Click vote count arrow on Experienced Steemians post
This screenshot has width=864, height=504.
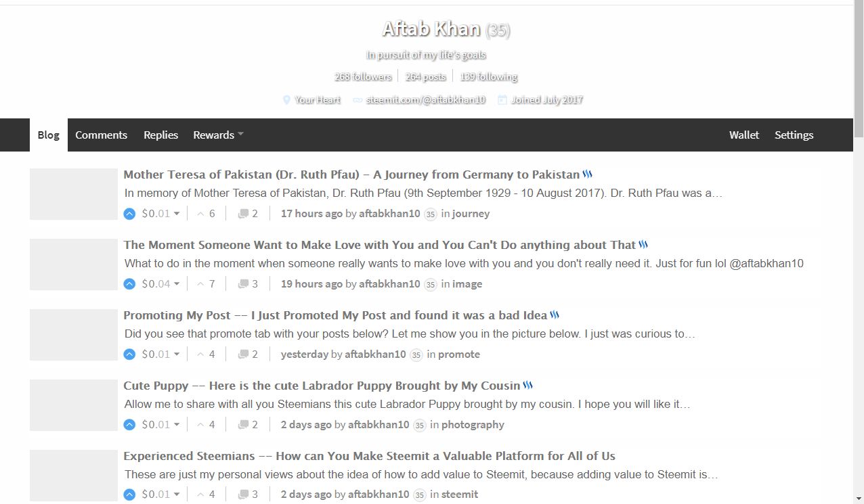(x=200, y=495)
